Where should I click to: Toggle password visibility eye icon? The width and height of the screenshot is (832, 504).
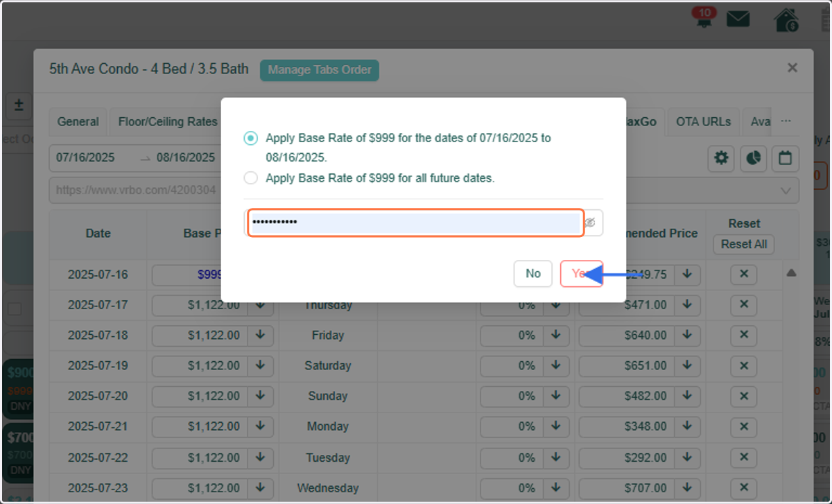(x=590, y=223)
